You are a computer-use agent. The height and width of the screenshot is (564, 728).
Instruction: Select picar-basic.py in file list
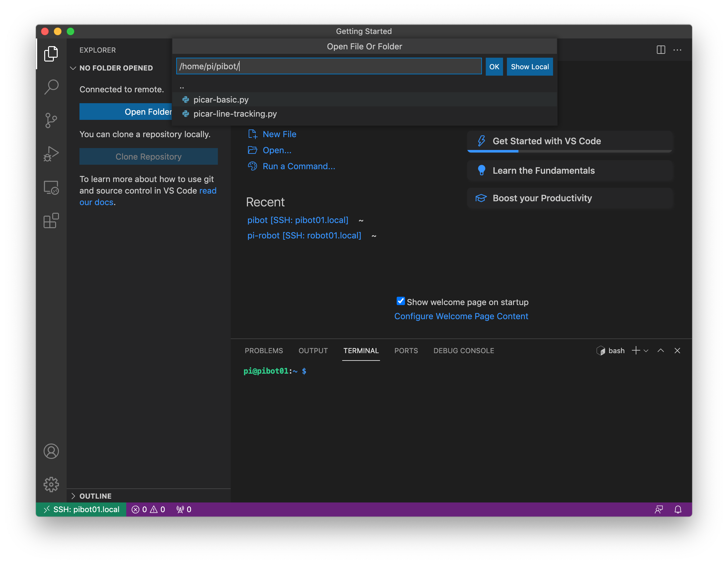pyautogui.click(x=364, y=99)
